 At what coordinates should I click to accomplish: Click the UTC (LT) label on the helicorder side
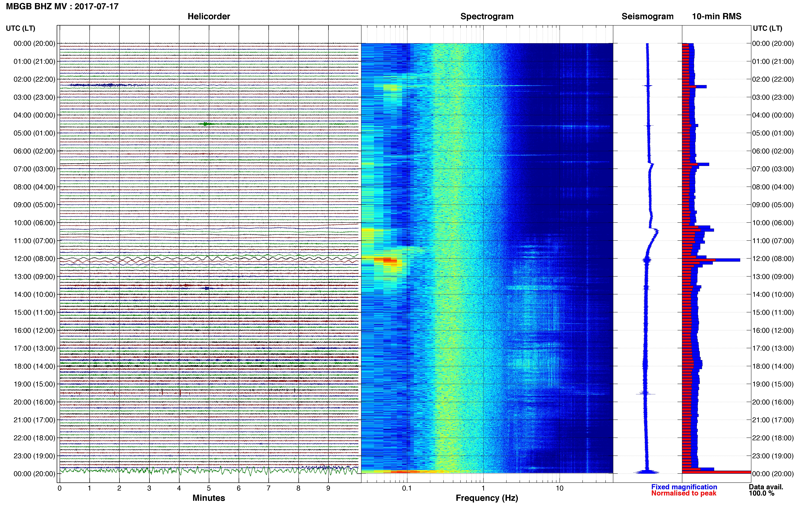[x=21, y=28]
